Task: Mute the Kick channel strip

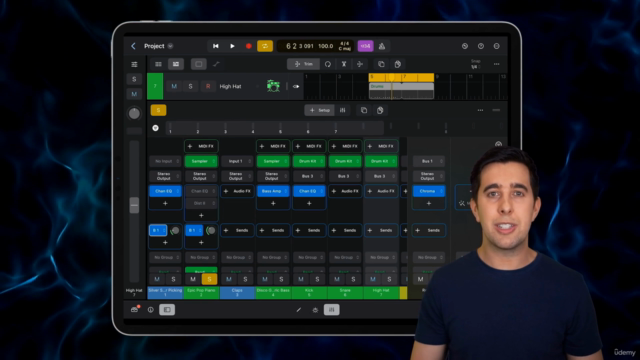Action: 301,279
